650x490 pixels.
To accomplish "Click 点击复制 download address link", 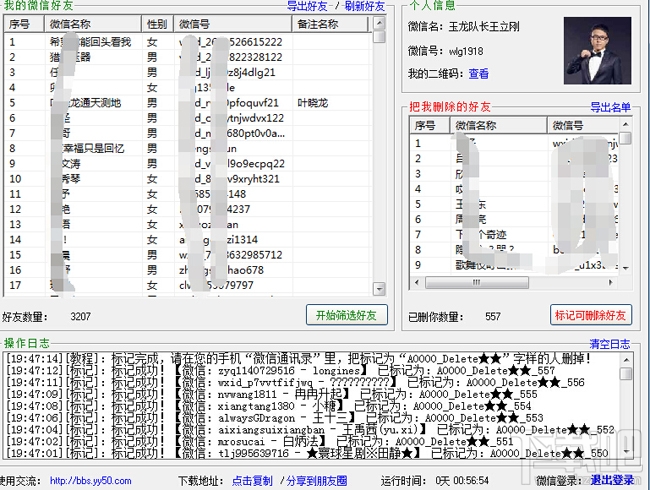I will point(252,481).
